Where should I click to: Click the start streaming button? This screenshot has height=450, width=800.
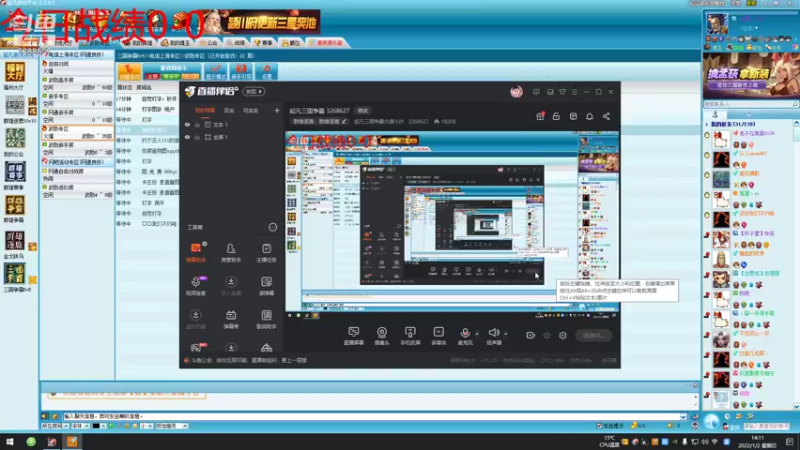[x=593, y=335]
